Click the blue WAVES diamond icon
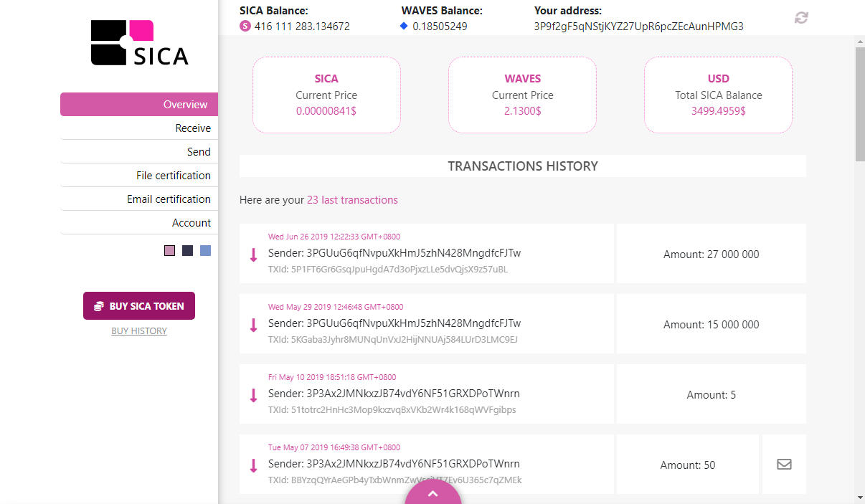Screen dimensions: 865x504 click(x=404, y=27)
